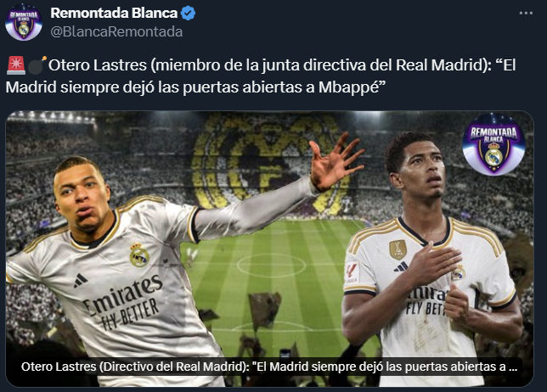This screenshot has height=392, width=547.
Task: Select the tweet text about Otero Lastres
Action: 261,76
